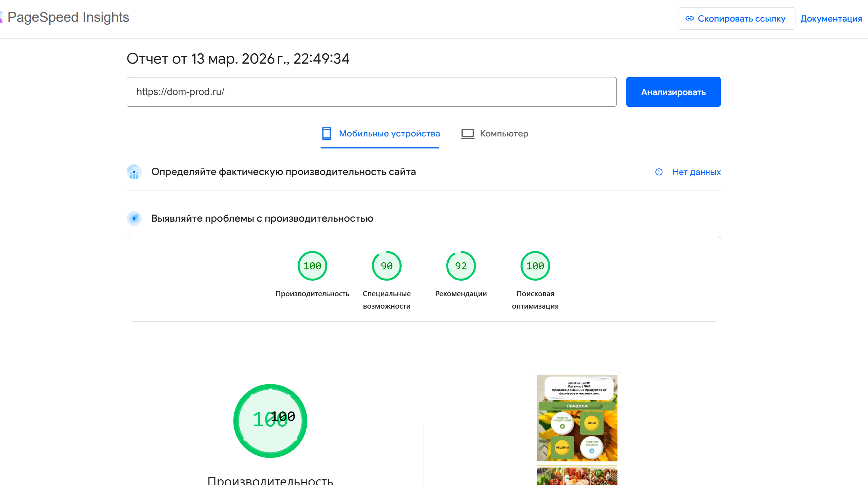Start analysis with the Анализировать button
The width and height of the screenshot is (868, 485).
pyautogui.click(x=673, y=92)
